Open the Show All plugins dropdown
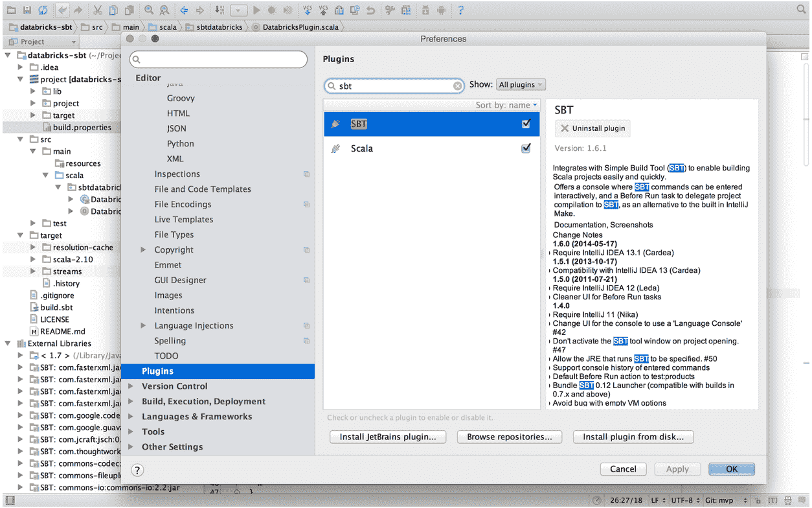This screenshot has height=508, width=812. click(521, 85)
